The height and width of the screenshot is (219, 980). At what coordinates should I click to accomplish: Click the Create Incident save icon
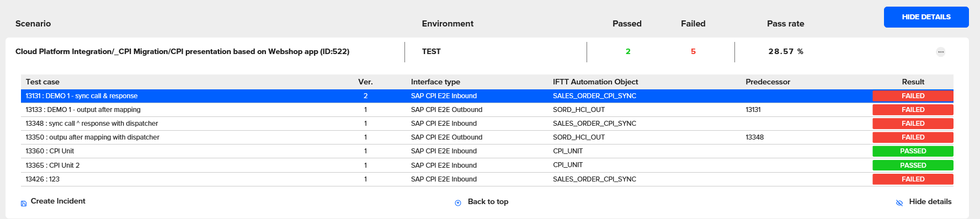pos(24,204)
